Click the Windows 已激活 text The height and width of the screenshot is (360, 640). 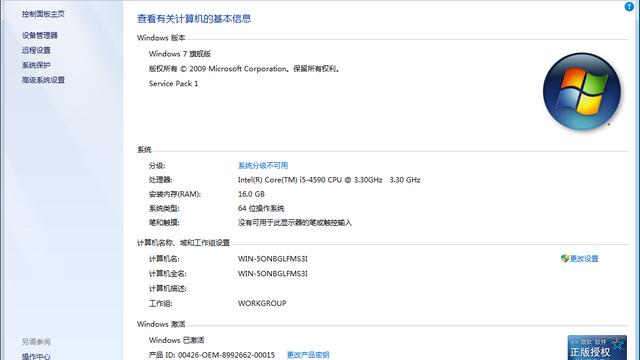tap(176, 340)
